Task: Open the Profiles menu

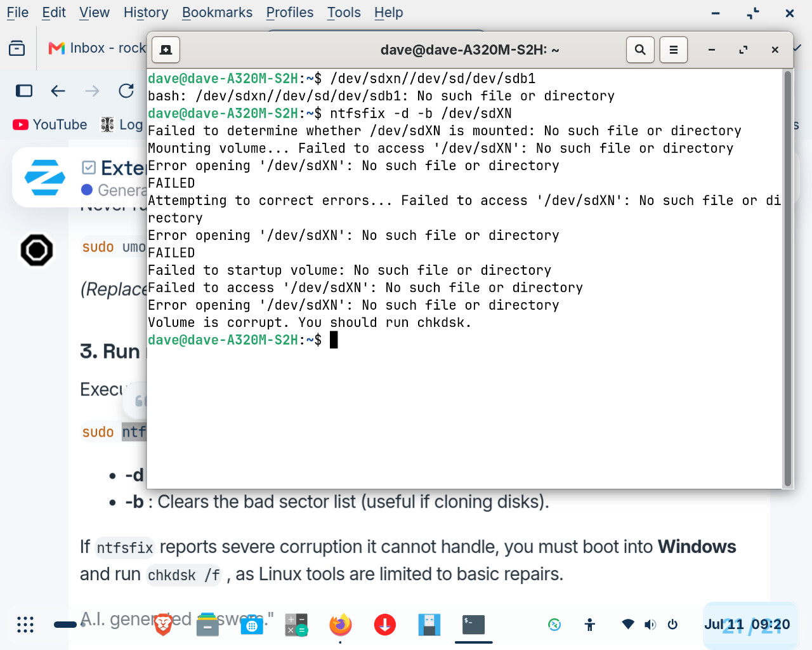Action: coord(290,13)
